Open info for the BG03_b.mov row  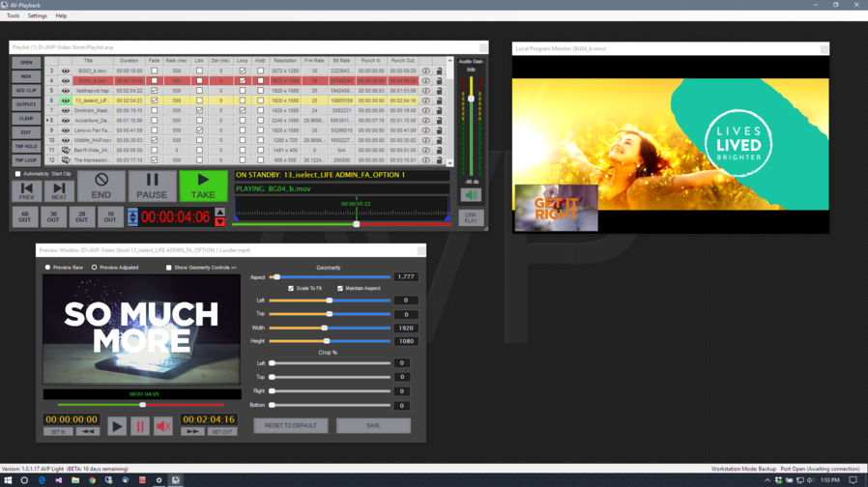pos(425,71)
